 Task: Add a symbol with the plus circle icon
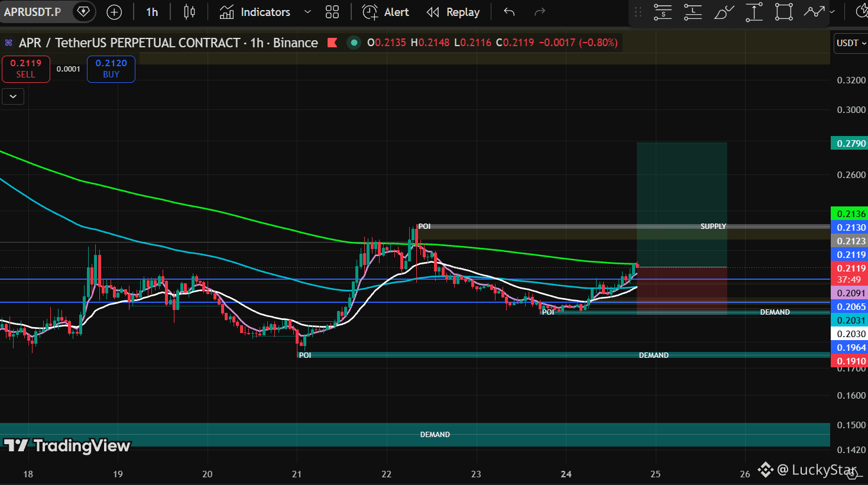coord(114,12)
